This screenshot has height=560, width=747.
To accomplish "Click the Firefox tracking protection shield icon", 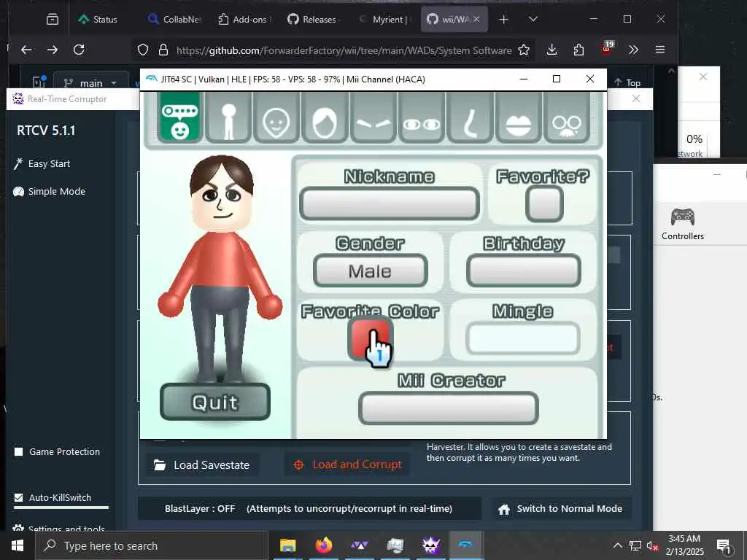I will (x=143, y=50).
